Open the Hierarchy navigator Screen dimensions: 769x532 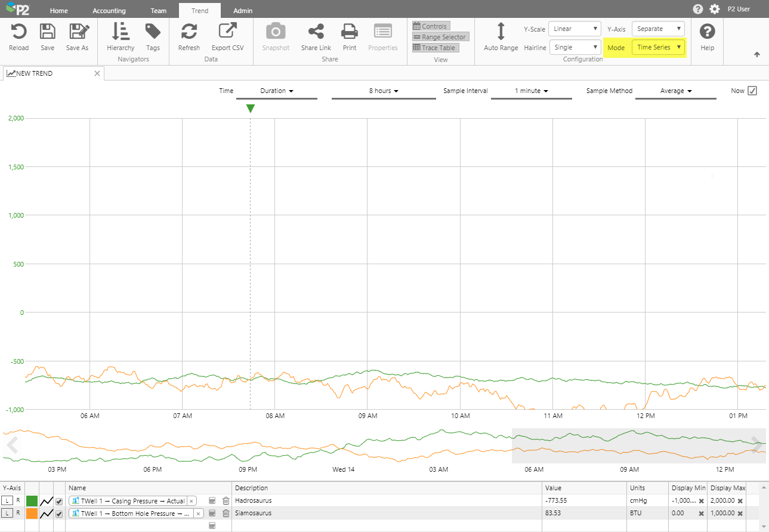pyautogui.click(x=121, y=32)
